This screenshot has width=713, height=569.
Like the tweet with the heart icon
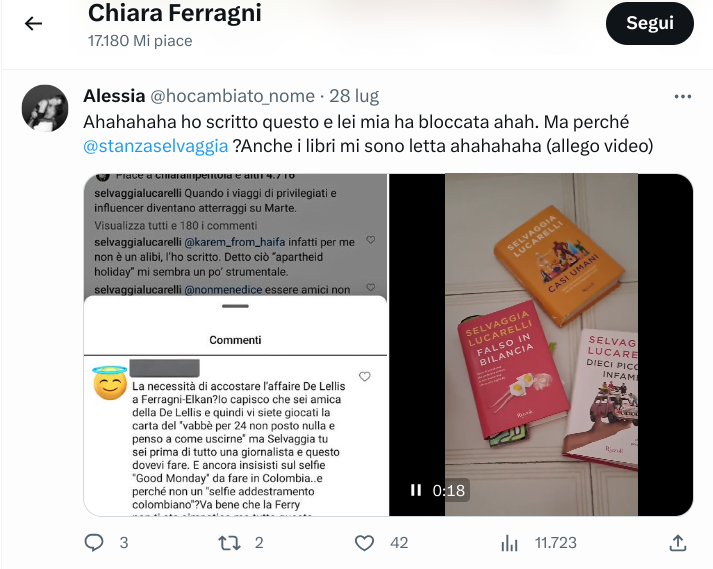[x=364, y=543]
